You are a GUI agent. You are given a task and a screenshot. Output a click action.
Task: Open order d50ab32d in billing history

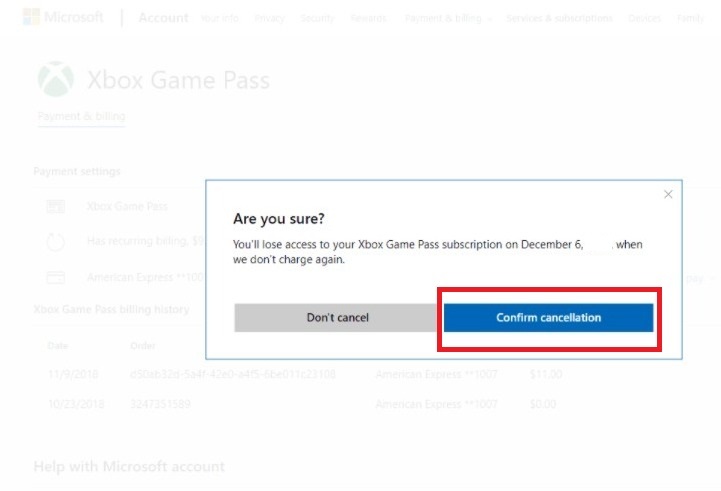click(232, 374)
